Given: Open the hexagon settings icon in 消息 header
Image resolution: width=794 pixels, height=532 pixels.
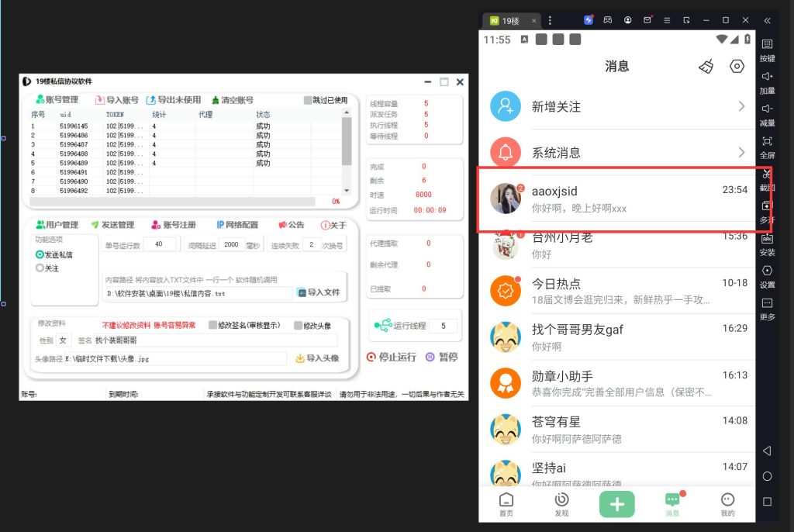Looking at the screenshot, I should click(x=737, y=67).
